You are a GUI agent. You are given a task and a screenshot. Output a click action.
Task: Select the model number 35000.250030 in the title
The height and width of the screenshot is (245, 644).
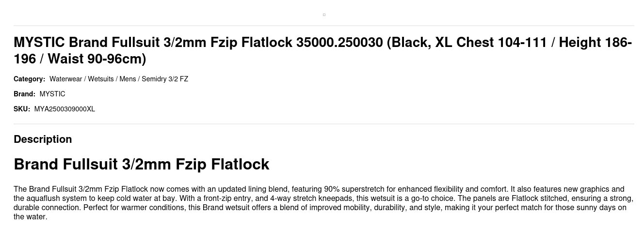coord(339,43)
